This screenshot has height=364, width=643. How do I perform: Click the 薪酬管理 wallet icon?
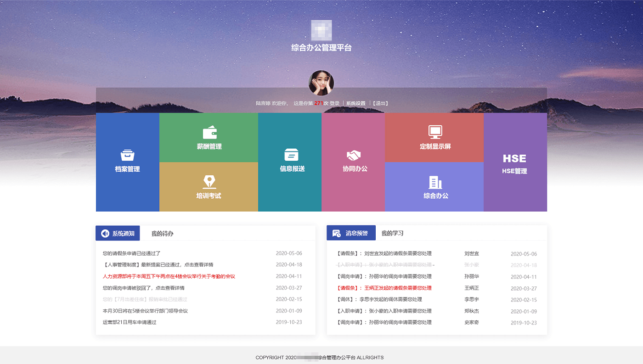(209, 132)
